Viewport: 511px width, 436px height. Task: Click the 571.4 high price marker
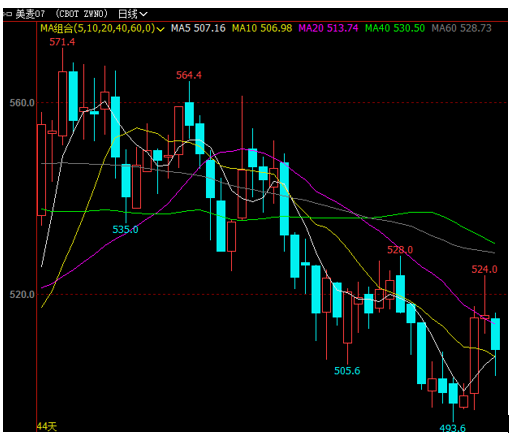point(62,42)
